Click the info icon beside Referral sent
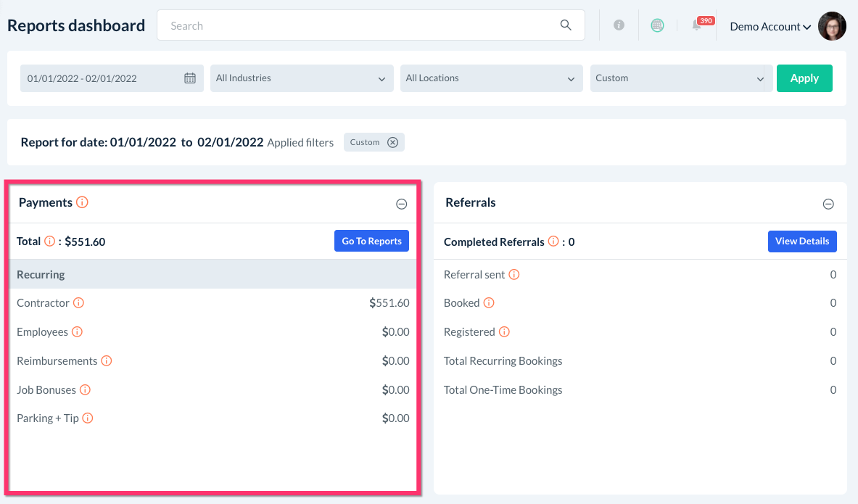The height and width of the screenshot is (504, 858). (x=514, y=275)
